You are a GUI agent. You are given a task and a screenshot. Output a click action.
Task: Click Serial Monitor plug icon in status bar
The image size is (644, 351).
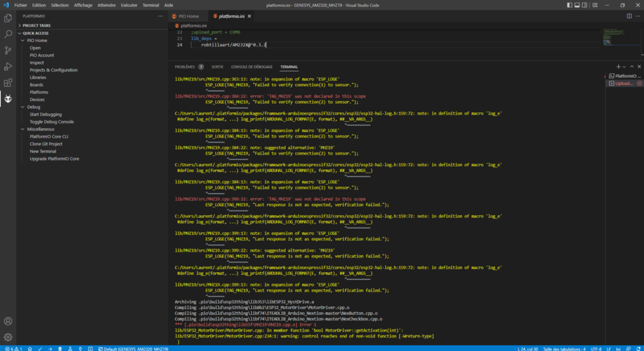(80, 348)
